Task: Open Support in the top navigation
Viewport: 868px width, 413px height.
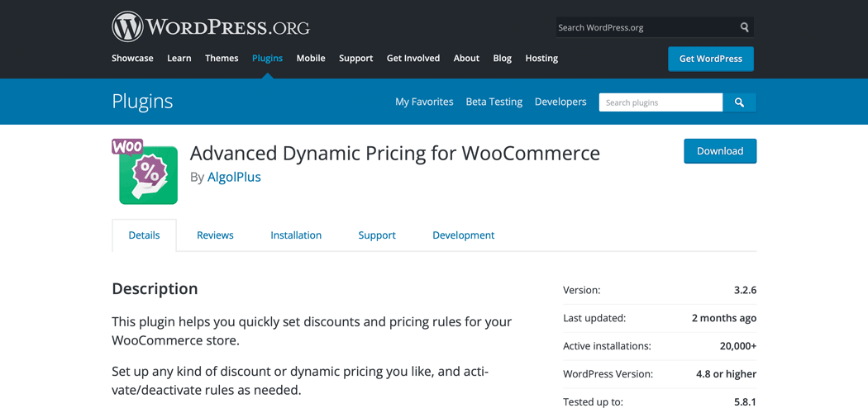Action: 356,58
